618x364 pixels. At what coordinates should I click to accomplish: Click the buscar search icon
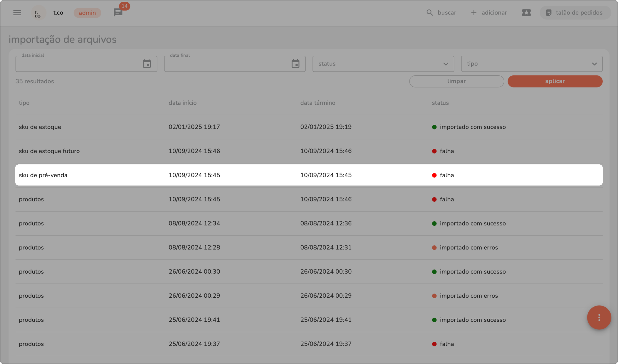tap(429, 13)
